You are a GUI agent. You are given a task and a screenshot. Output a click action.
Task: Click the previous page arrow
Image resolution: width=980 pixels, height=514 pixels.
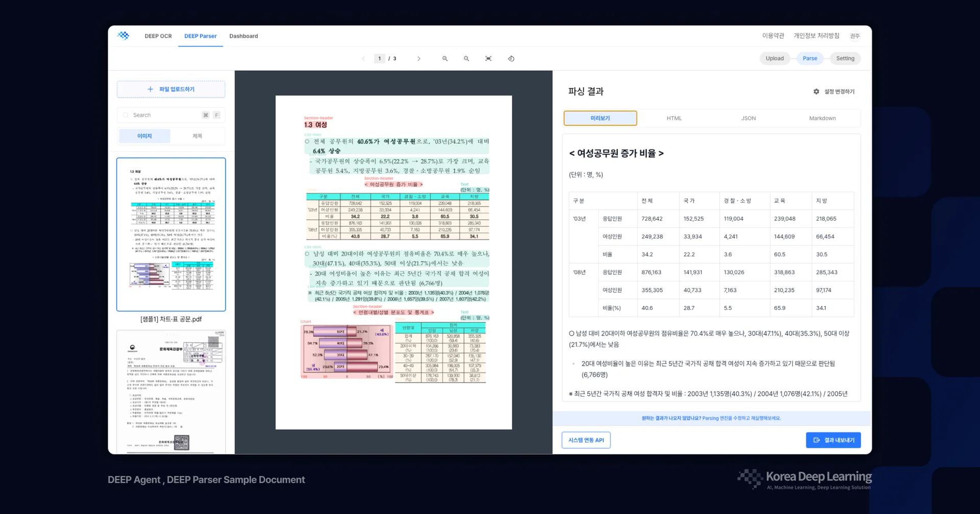(x=363, y=58)
